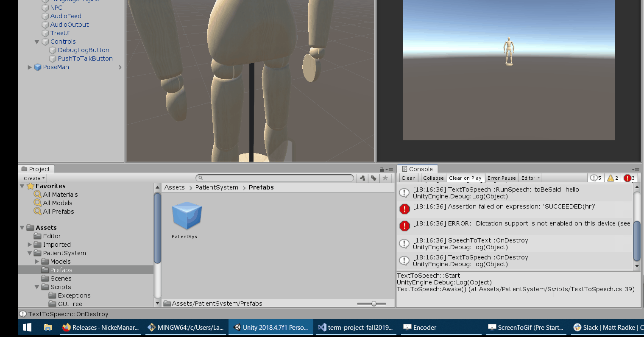Collapse the Controls object in hierarchy

[37, 42]
